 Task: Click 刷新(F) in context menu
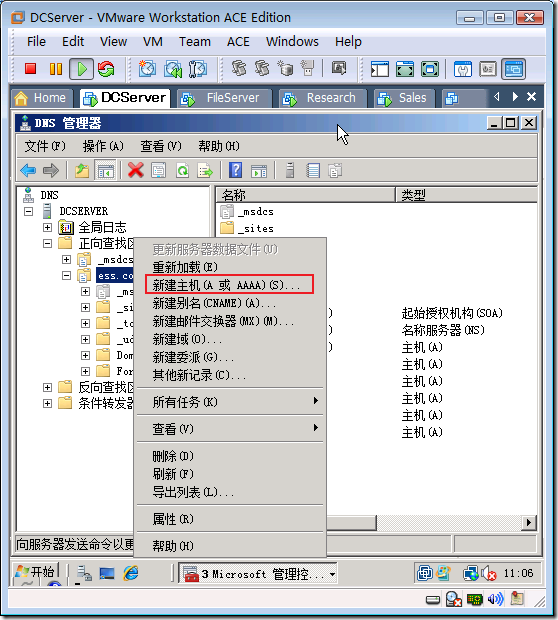[231, 474]
